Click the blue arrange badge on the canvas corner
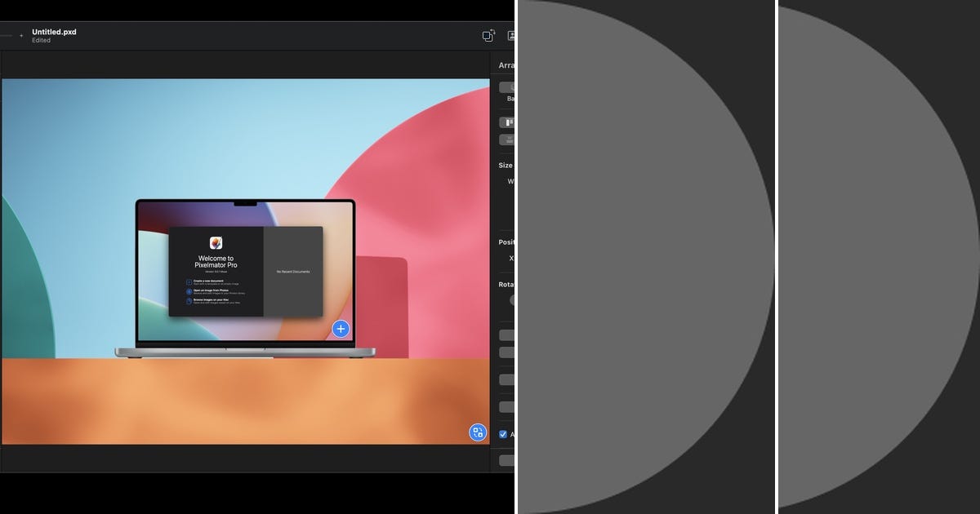Viewport: 980px width, 514px height. point(476,432)
